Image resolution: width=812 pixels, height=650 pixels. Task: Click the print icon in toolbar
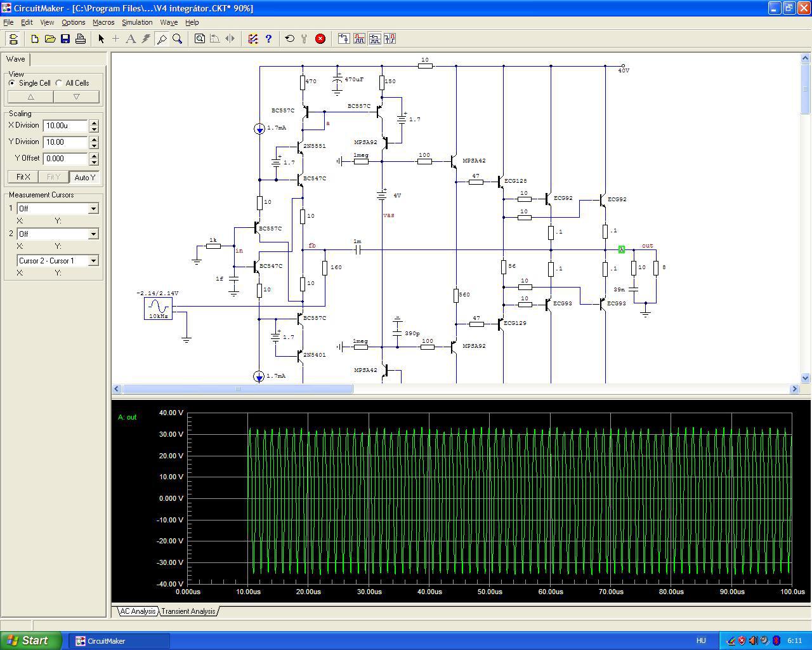81,39
